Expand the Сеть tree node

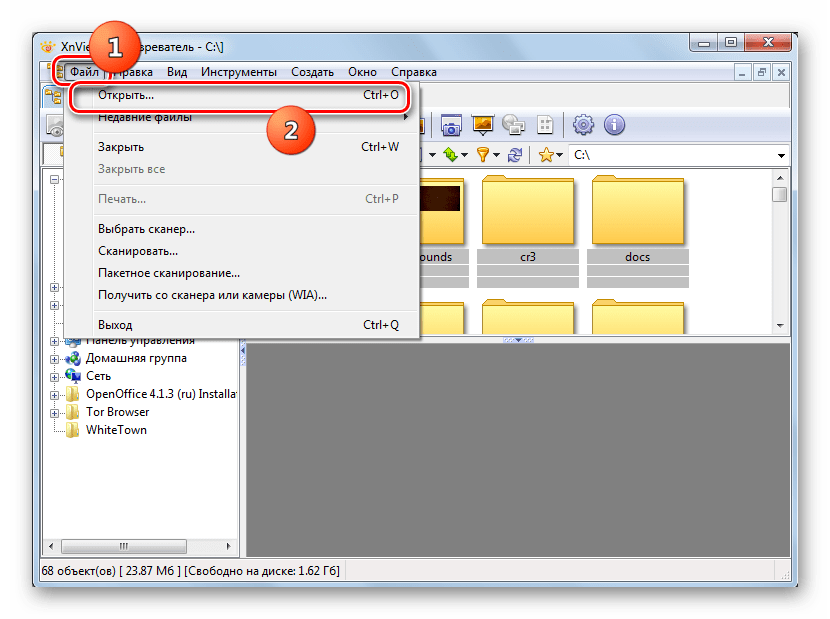pyautogui.click(x=55, y=377)
